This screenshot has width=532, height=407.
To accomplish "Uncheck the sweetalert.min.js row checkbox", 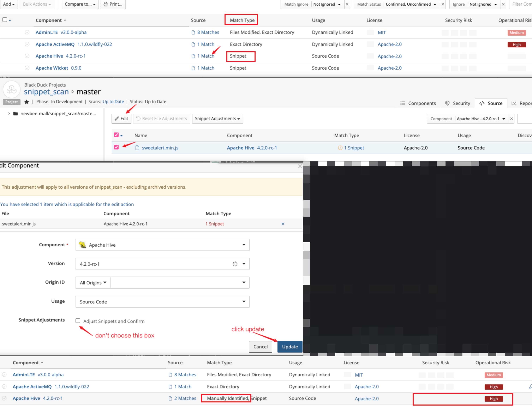I will pyautogui.click(x=116, y=147).
